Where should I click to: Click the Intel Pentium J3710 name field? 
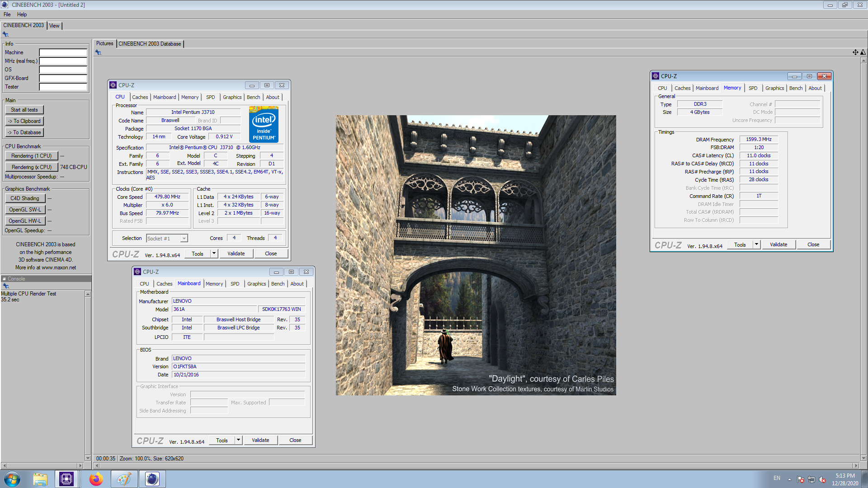pos(193,112)
